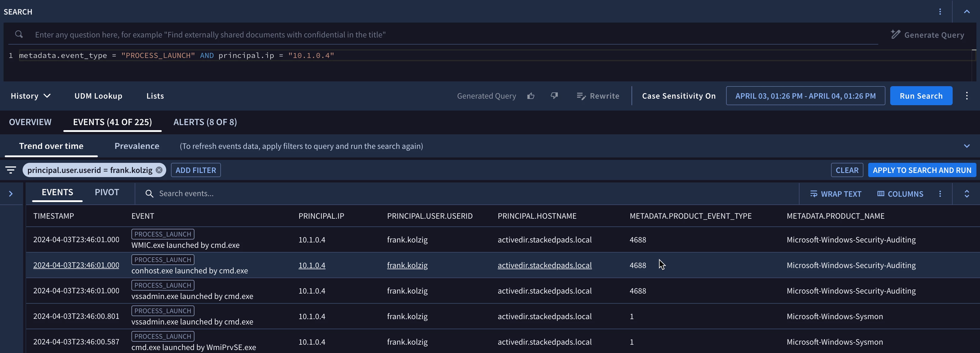The width and height of the screenshot is (980, 353).
Task: Switch to the Alerts (8 of 8) tab
Action: [x=205, y=122]
